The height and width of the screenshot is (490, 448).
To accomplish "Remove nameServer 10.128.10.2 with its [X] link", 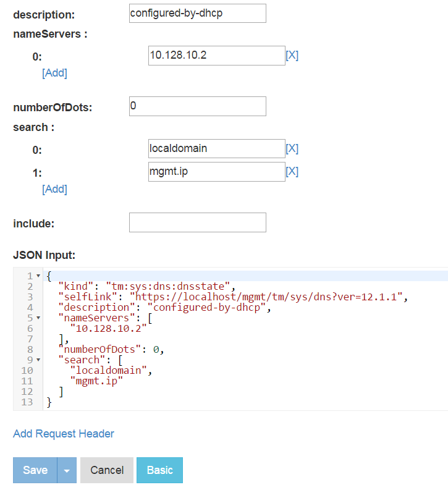I will point(292,56).
